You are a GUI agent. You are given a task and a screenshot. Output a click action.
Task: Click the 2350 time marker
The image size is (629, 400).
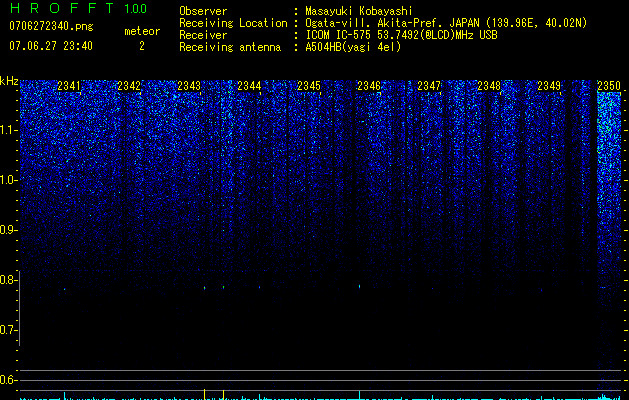tap(609, 86)
